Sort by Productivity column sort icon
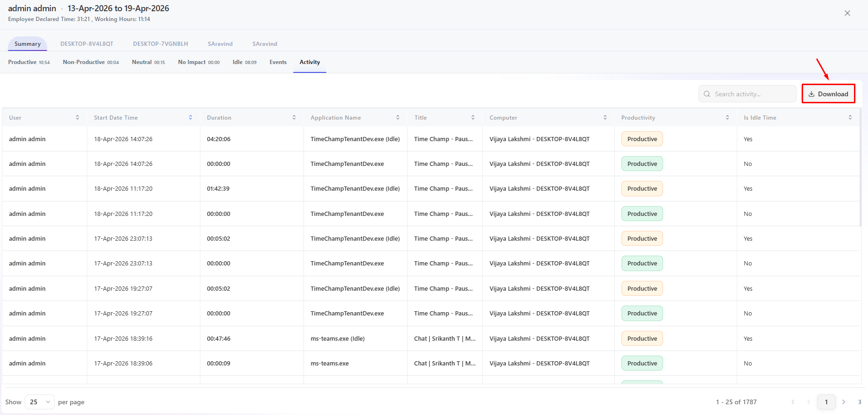The height and width of the screenshot is (415, 868). pos(727,118)
